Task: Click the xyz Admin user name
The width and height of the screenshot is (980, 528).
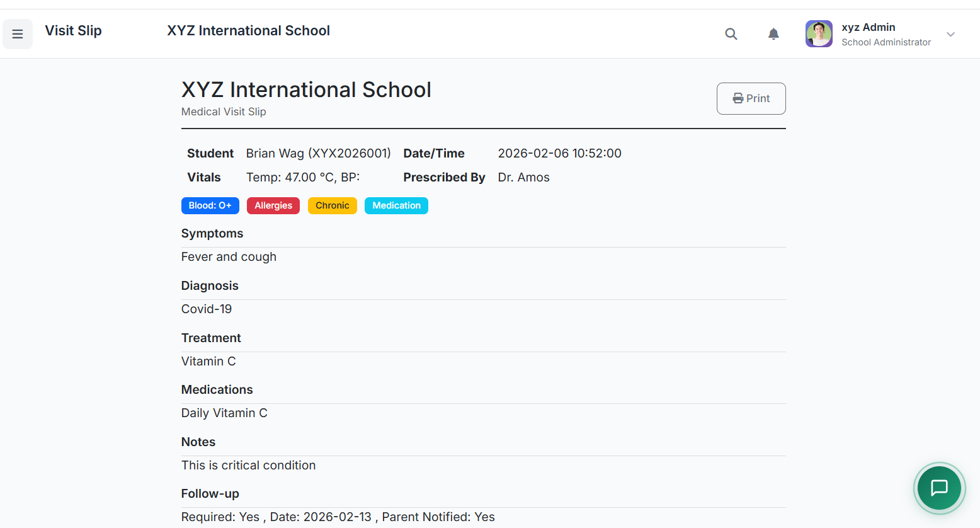Action: 869,27
